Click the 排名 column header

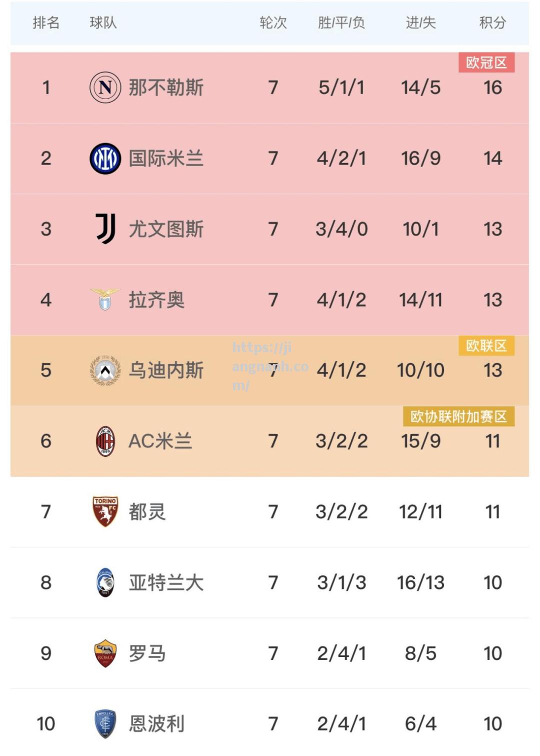46,23
